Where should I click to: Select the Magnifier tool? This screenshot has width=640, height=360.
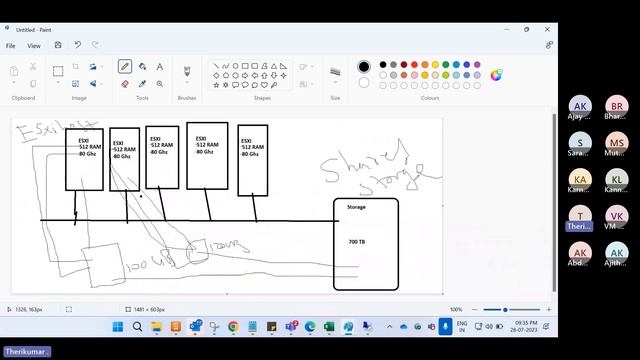click(160, 84)
